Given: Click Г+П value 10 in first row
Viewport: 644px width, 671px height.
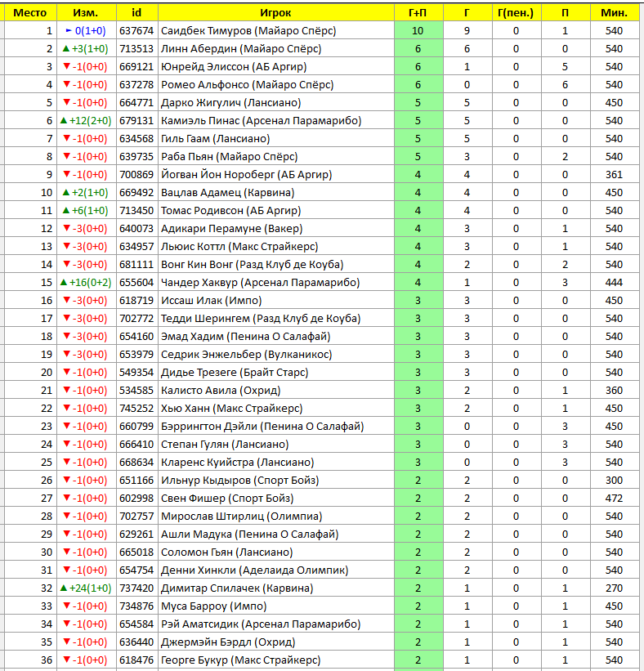Looking at the screenshot, I should [x=418, y=31].
